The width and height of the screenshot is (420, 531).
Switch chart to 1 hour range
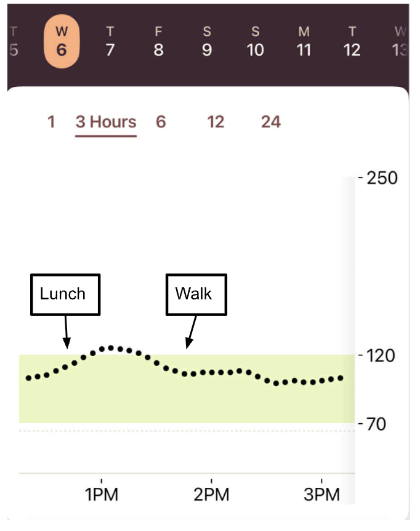coord(51,122)
